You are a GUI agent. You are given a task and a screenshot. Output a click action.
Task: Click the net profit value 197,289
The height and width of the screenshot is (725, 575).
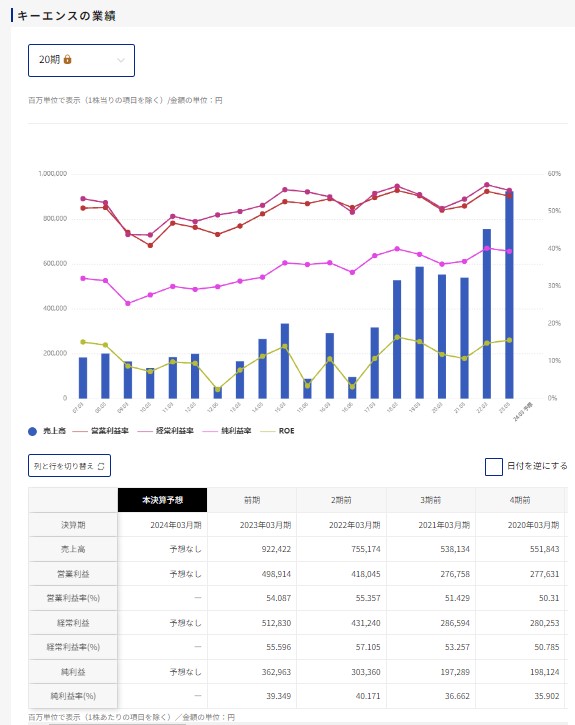(455, 672)
